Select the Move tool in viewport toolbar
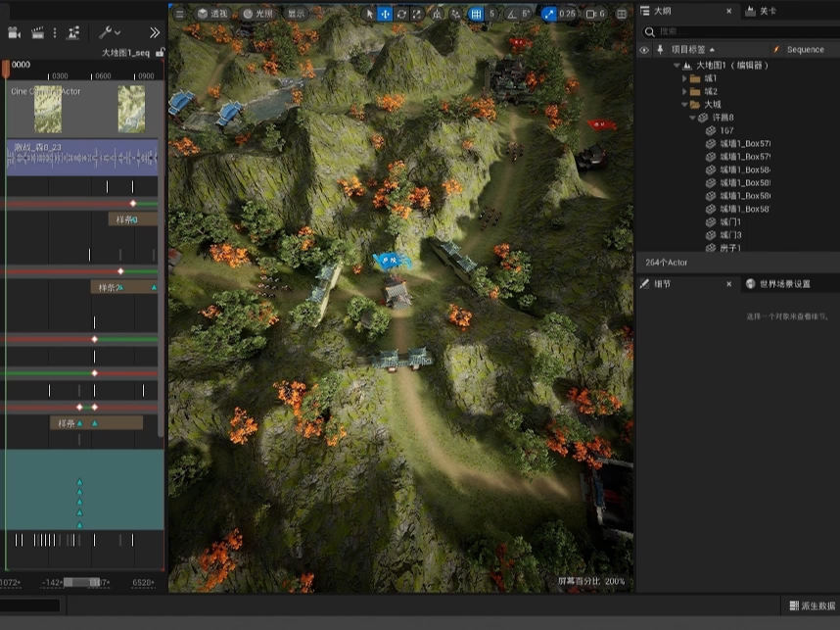840x630 pixels. pos(386,15)
